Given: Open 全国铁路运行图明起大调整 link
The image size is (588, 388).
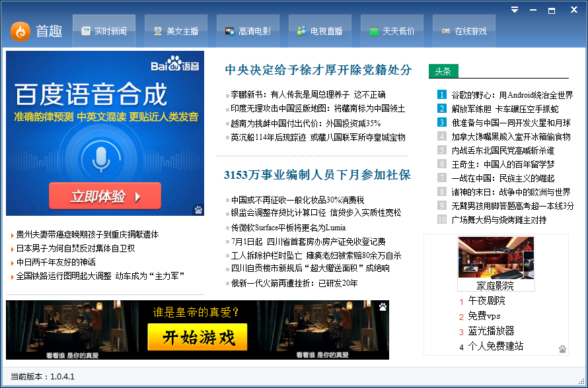Looking at the screenshot, I should click(100, 276).
